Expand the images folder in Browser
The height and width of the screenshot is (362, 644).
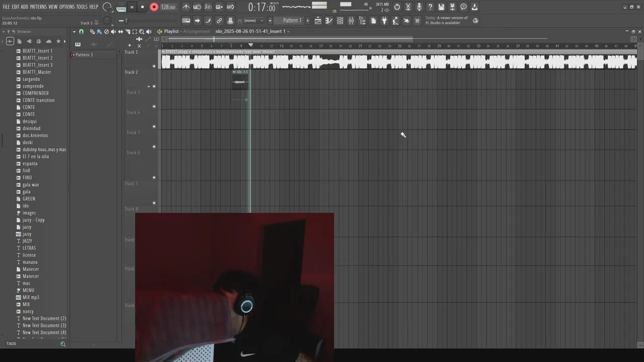coord(29,213)
